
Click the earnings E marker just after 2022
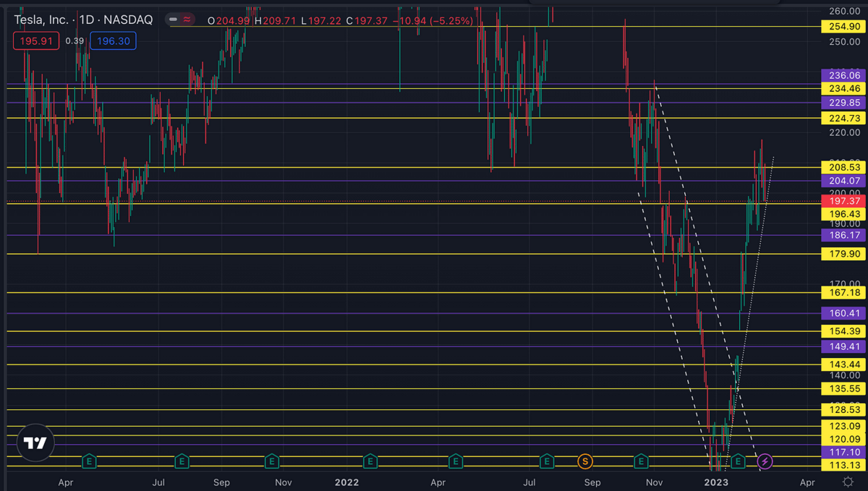[x=370, y=461]
